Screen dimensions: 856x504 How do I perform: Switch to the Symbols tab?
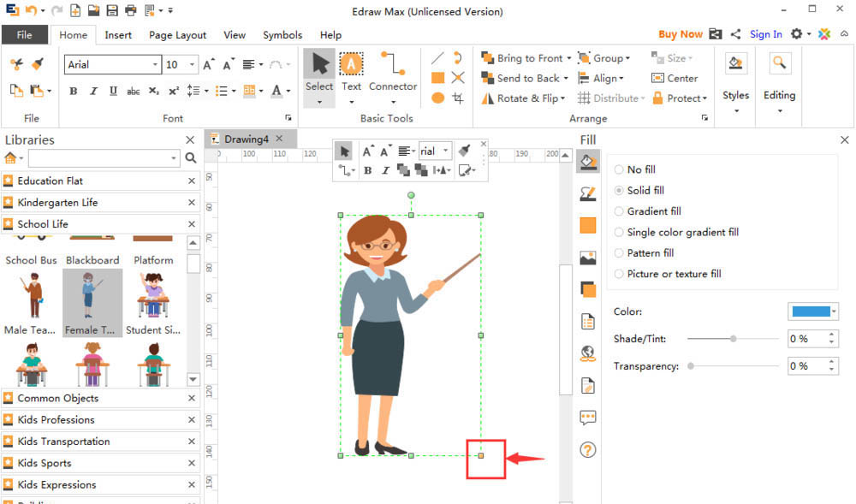click(282, 35)
